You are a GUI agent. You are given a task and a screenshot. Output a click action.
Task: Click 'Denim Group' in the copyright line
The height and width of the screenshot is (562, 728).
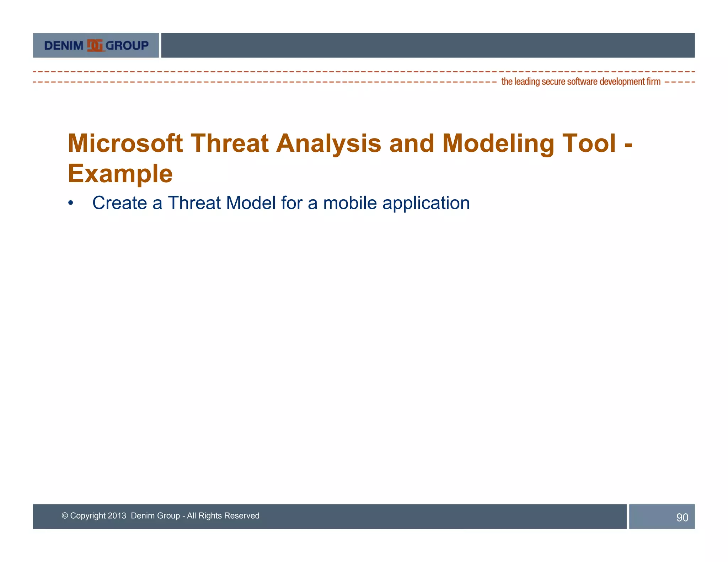click(155, 515)
